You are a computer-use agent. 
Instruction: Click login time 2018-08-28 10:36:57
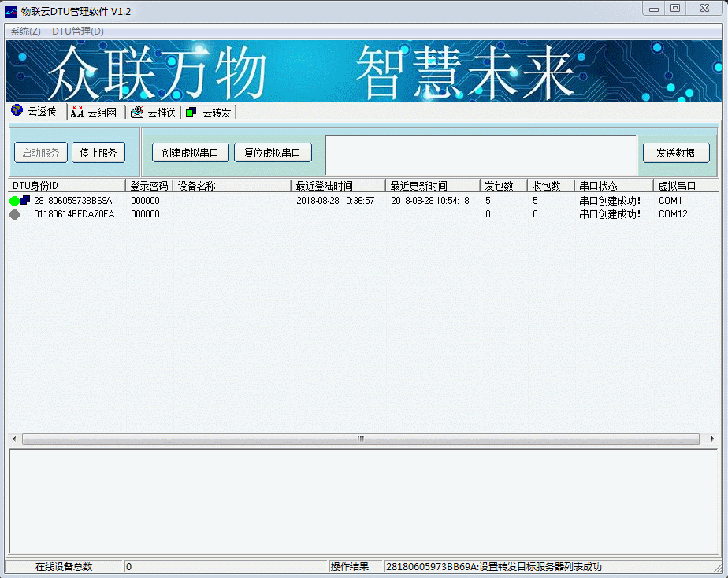tap(335, 200)
